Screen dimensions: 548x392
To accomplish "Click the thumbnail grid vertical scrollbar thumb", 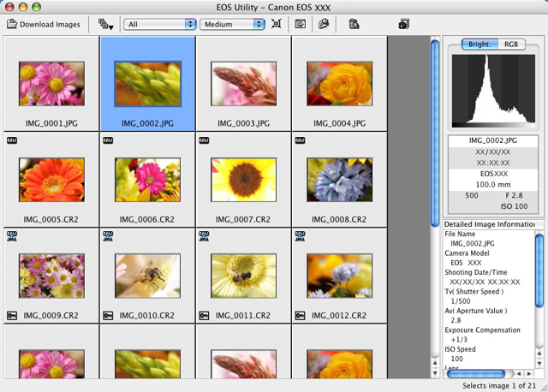I will (435, 134).
